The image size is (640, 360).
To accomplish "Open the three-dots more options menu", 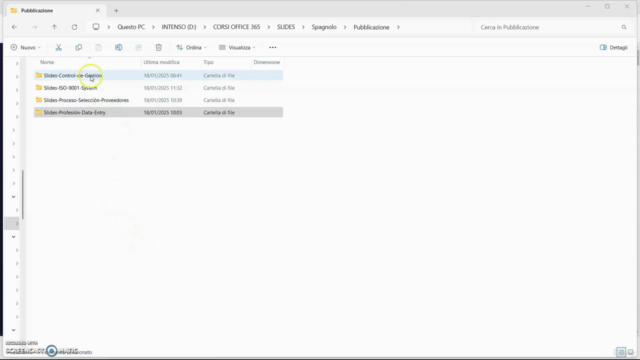I will point(273,47).
